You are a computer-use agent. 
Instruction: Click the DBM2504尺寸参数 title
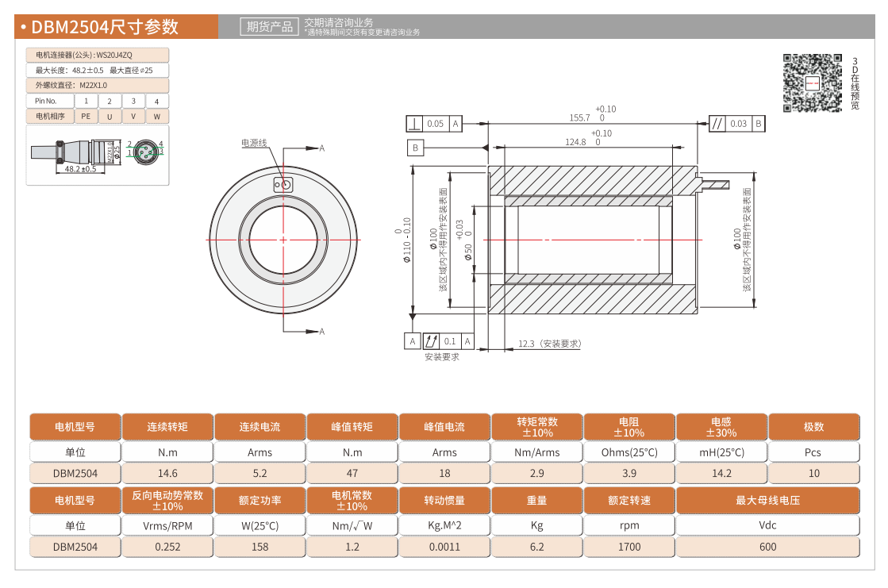click(105, 27)
